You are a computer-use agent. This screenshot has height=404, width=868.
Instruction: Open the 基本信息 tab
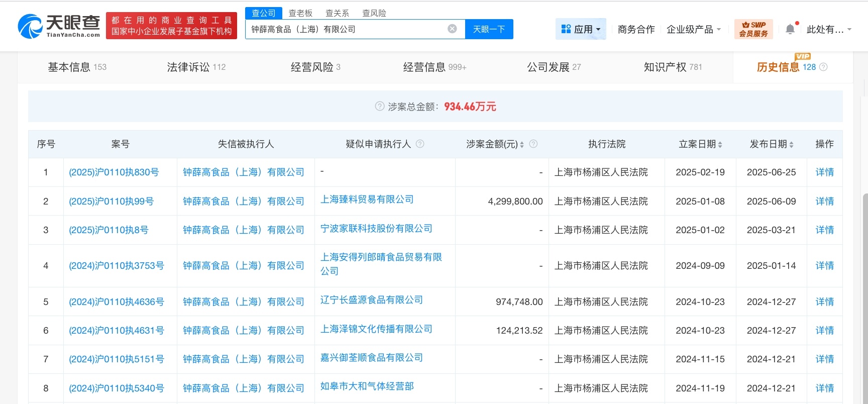click(77, 67)
